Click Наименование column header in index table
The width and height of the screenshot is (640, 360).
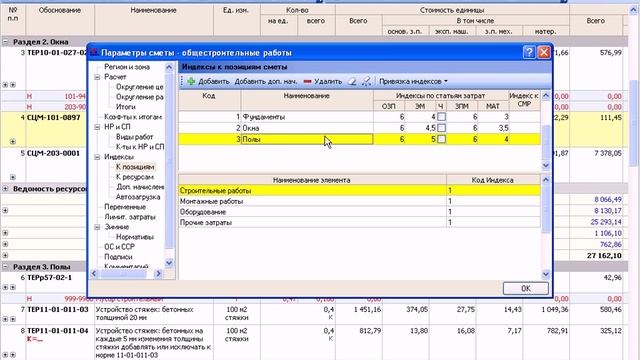pyautogui.click(x=307, y=96)
